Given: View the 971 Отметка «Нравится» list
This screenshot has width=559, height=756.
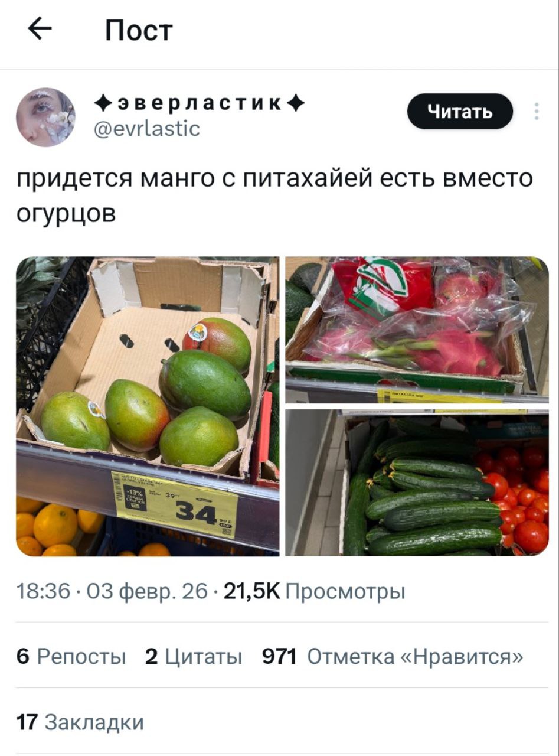Looking at the screenshot, I should (393, 656).
